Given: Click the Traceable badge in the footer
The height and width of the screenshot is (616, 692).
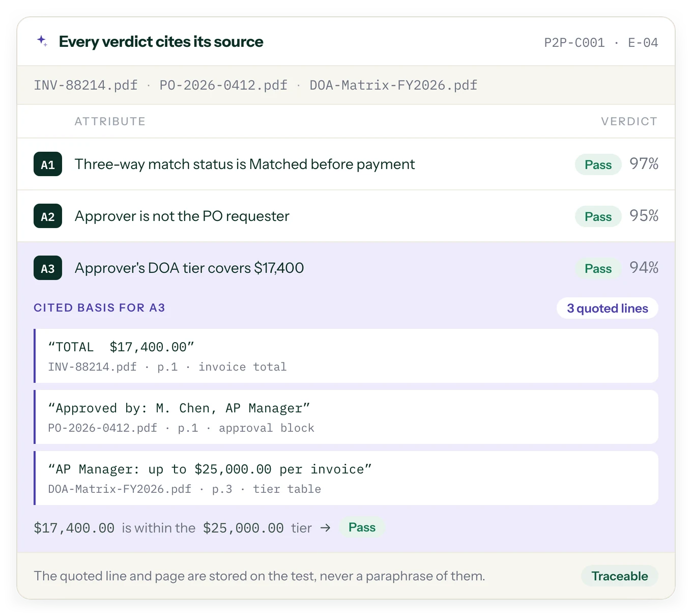Looking at the screenshot, I should (619, 576).
